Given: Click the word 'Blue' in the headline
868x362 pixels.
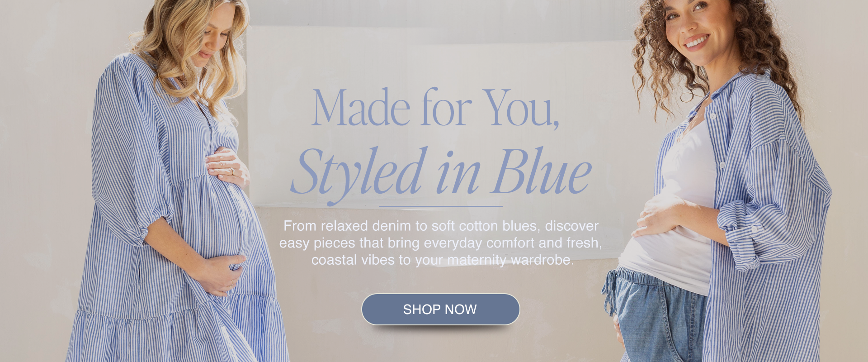Looking at the screenshot, I should point(542,171).
